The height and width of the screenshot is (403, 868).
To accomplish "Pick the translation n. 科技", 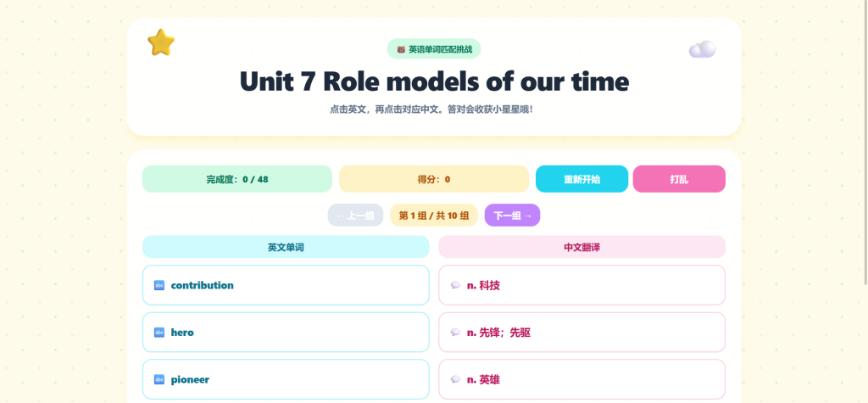I will [581, 285].
